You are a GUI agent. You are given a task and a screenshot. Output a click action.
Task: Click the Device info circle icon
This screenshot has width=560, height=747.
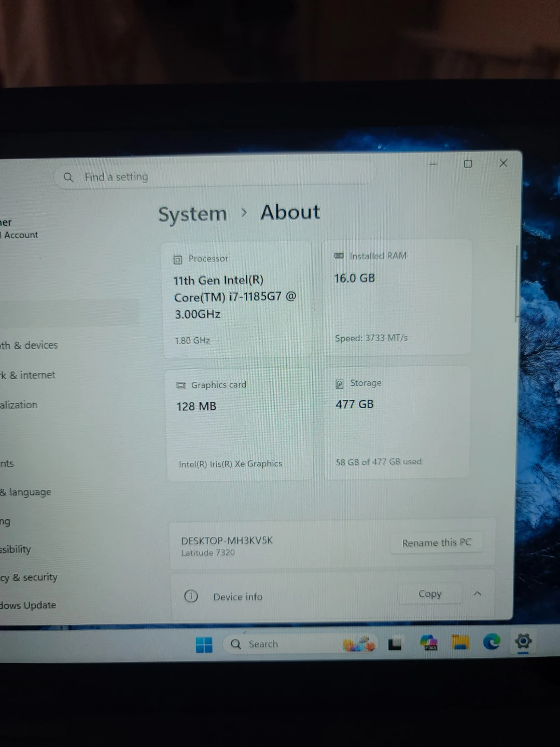[x=191, y=596]
